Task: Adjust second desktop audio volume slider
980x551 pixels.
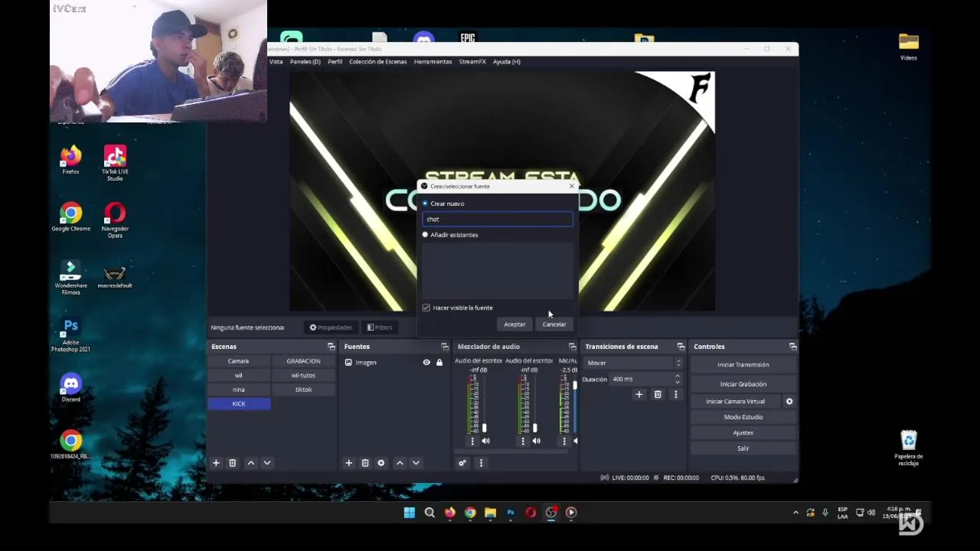Action: pyautogui.click(x=534, y=428)
